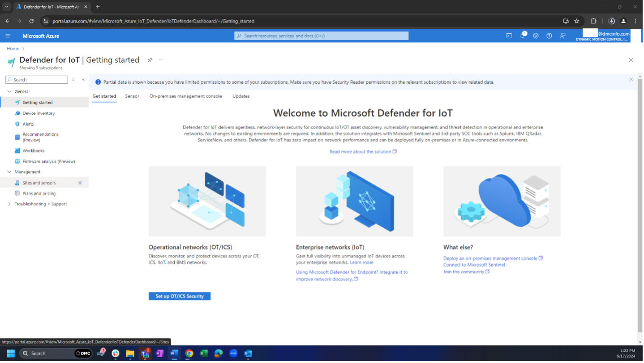The height and width of the screenshot is (363, 644).
Task: Click the Workbooks chart icon in the sidebar
Action: pos(17,151)
